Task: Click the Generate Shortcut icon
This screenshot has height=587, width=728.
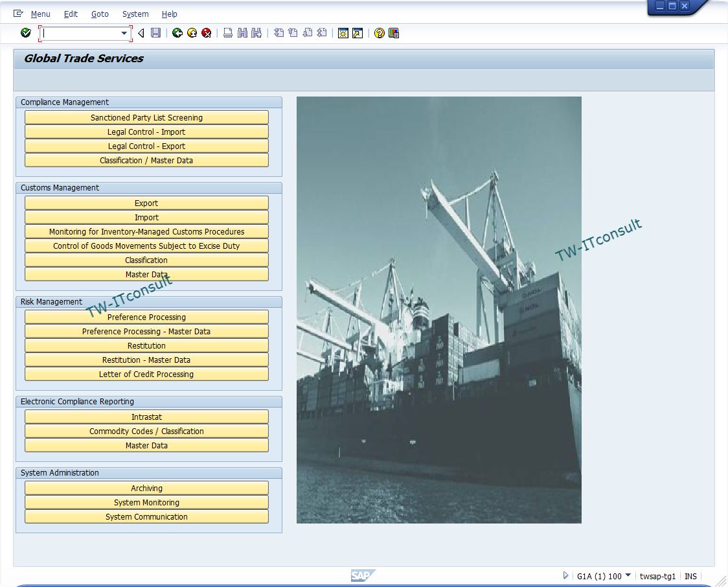Action: [358, 33]
